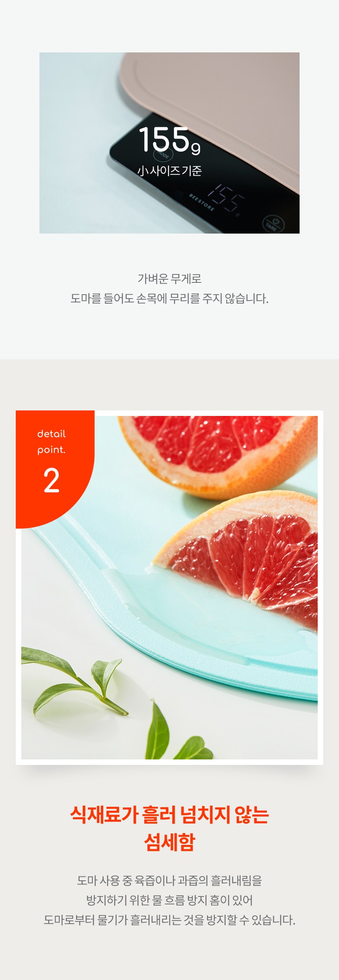The width and height of the screenshot is (339, 980).
Task: Click the 가벼운 무게로 text line
Action: 169,278
